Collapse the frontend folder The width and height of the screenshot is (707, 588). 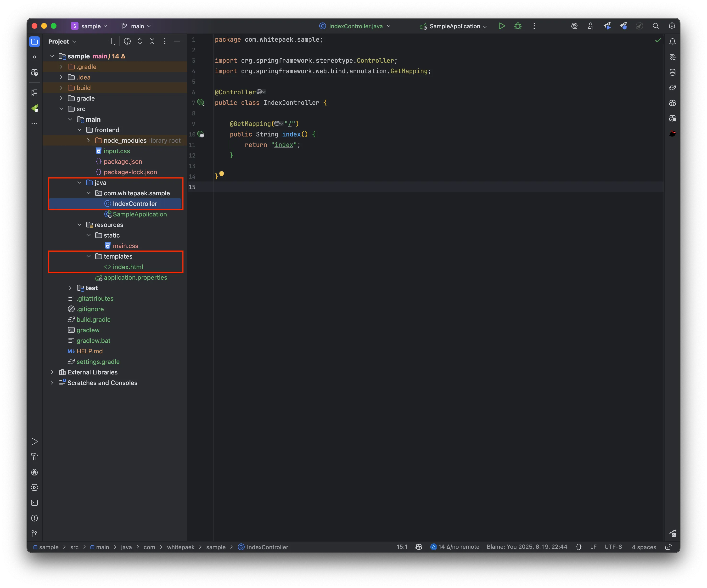point(79,130)
